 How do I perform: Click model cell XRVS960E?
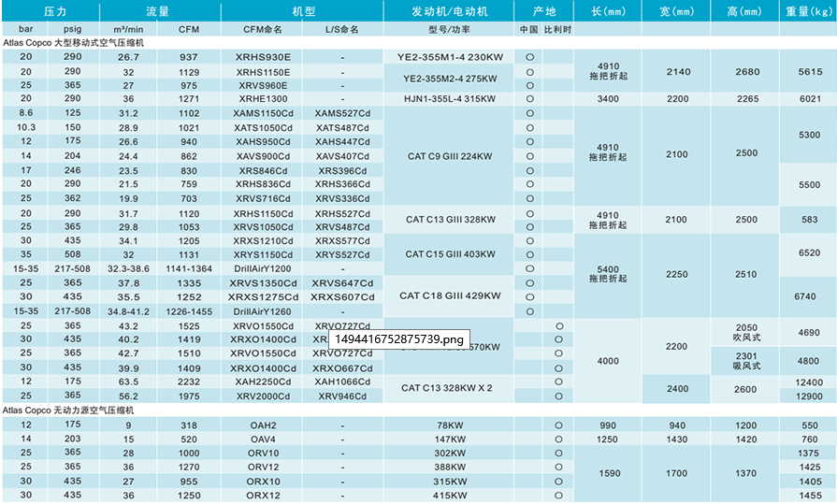(x=263, y=85)
